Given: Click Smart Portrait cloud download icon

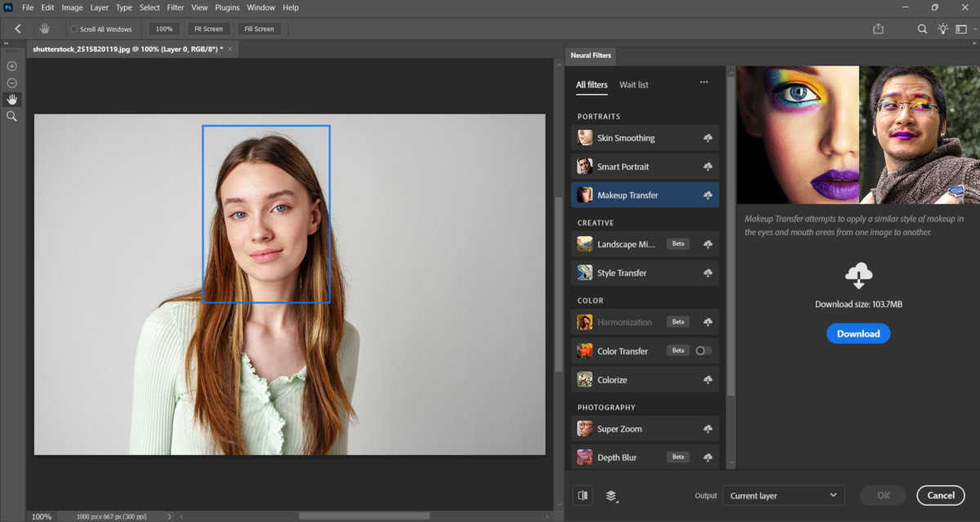Looking at the screenshot, I should (708, 167).
